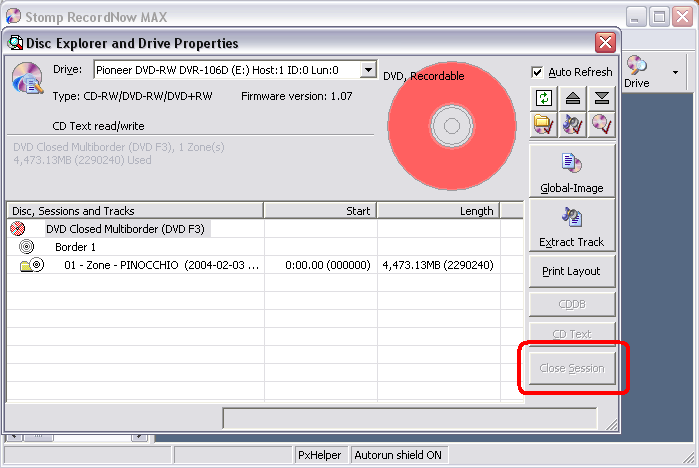Close the Disc Explorer and Drive Properties dialog
The width and height of the screenshot is (699, 468).
[x=605, y=43]
